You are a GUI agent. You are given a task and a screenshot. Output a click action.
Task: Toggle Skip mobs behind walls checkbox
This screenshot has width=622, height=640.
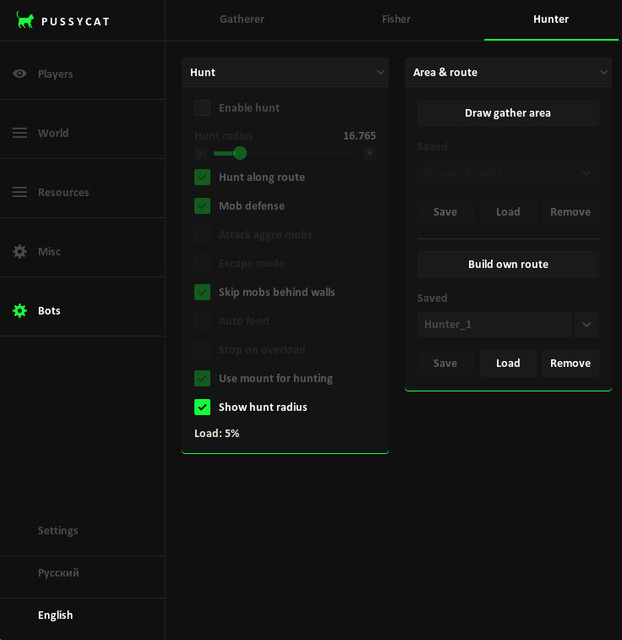202,292
